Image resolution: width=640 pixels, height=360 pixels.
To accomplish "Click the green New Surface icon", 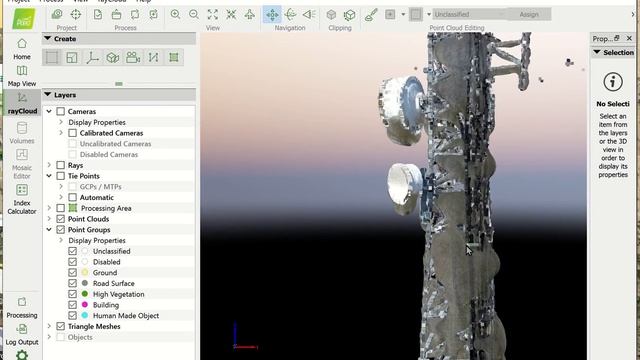I will pos(174,58).
